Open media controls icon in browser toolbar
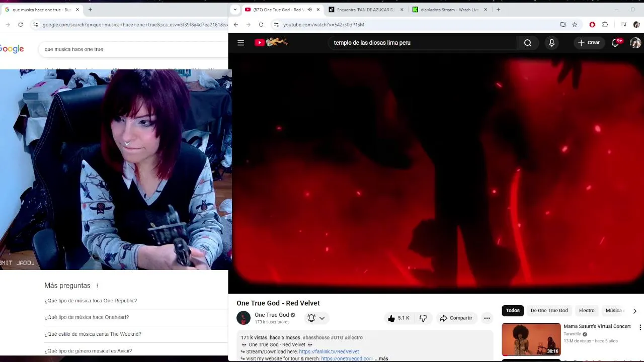The width and height of the screenshot is (644, 362). pyautogui.click(x=623, y=24)
